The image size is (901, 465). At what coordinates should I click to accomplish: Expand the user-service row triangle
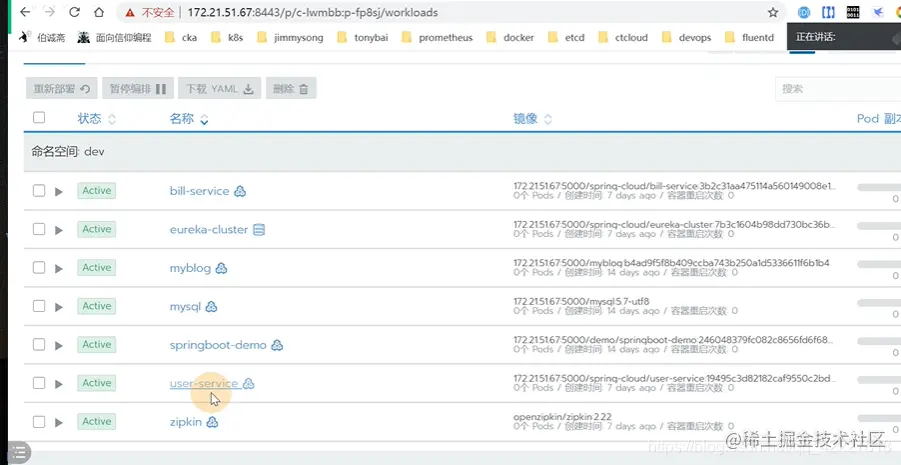pos(59,384)
